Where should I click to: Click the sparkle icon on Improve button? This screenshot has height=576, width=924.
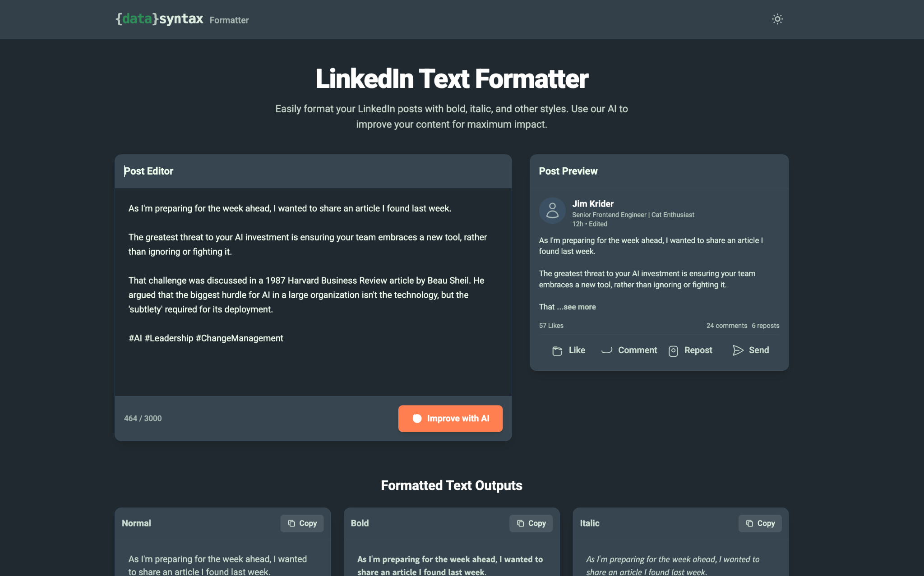417,419
